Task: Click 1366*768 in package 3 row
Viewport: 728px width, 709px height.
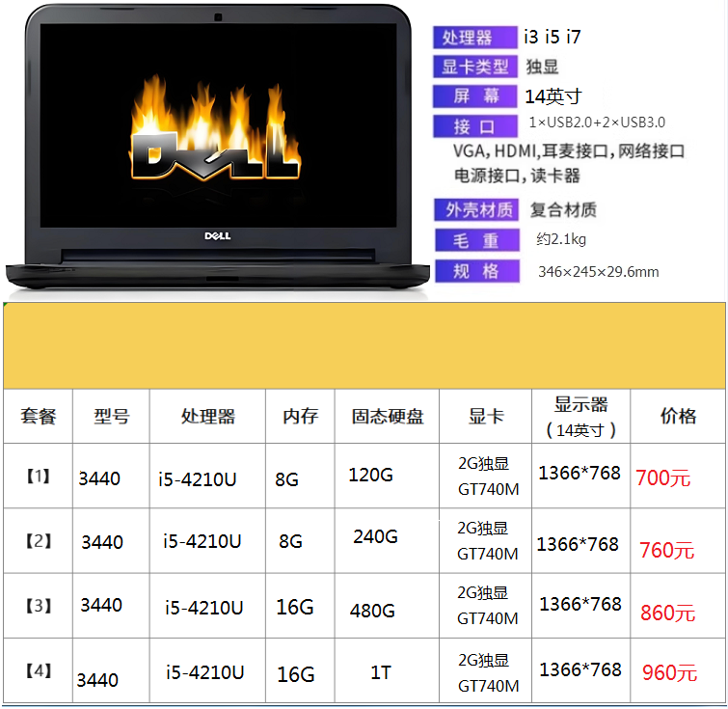Action: [580, 604]
